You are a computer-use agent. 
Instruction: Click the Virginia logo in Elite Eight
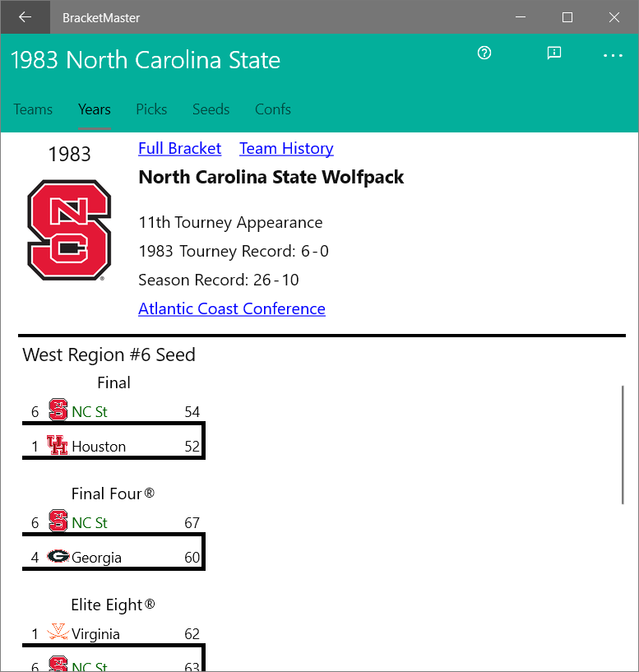click(58, 633)
